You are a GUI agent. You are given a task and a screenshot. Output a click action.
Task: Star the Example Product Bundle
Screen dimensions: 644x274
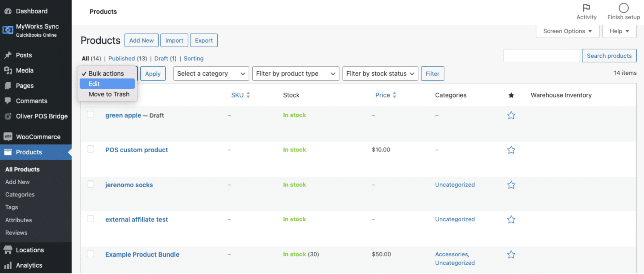[511, 254]
